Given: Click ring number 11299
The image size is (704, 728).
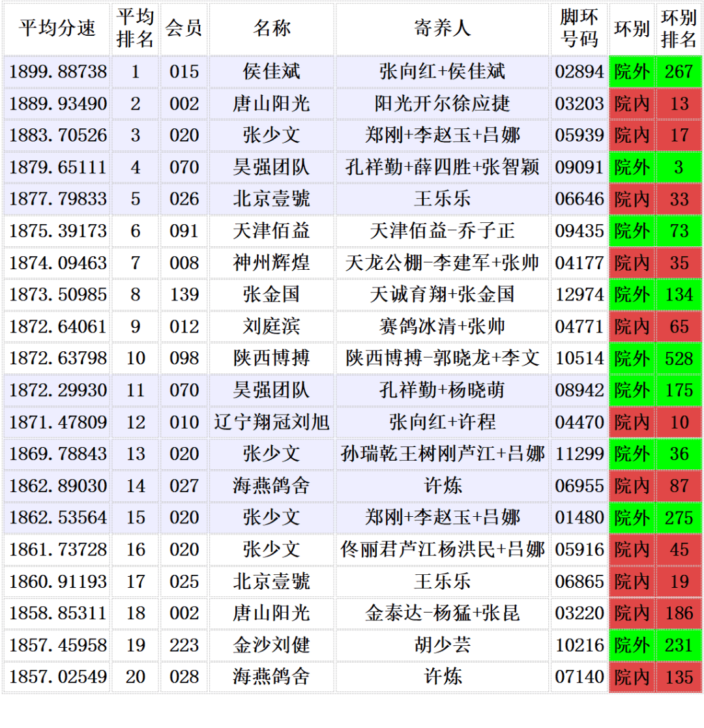Looking at the screenshot, I should (x=579, y=454).
